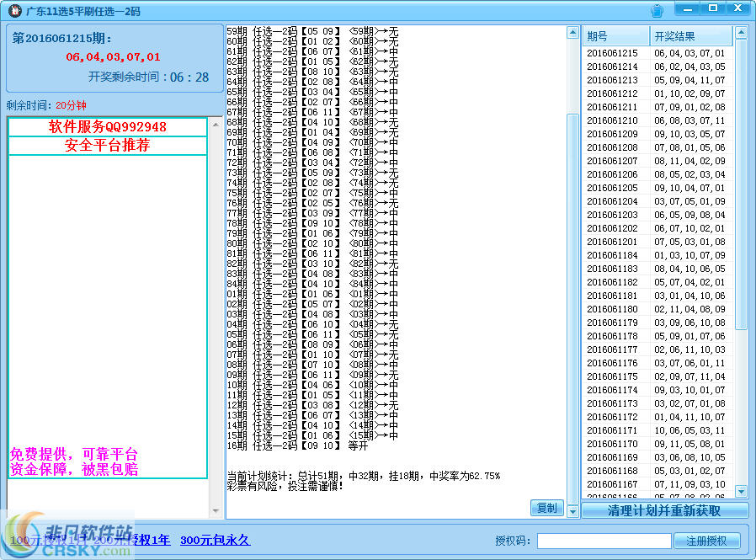This screenshot has height=560, width=756.
Task: Click plan line 67期 任选一2码【06 11】
Action: pyautogui.click(x=313, y=112)
